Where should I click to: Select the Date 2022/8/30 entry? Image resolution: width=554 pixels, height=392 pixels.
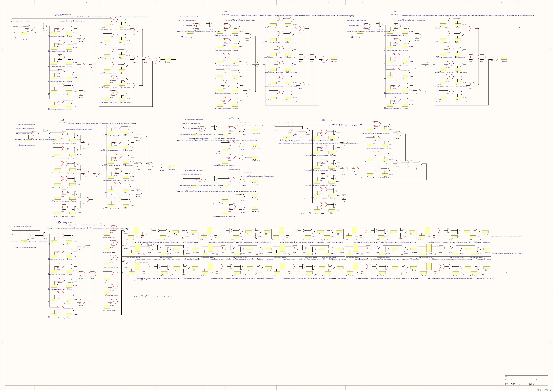[513, 384]
